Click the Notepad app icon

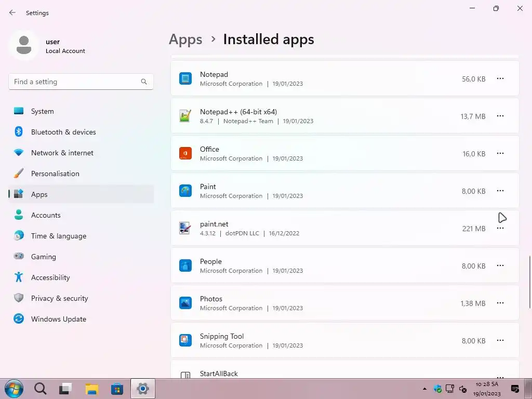185,78
